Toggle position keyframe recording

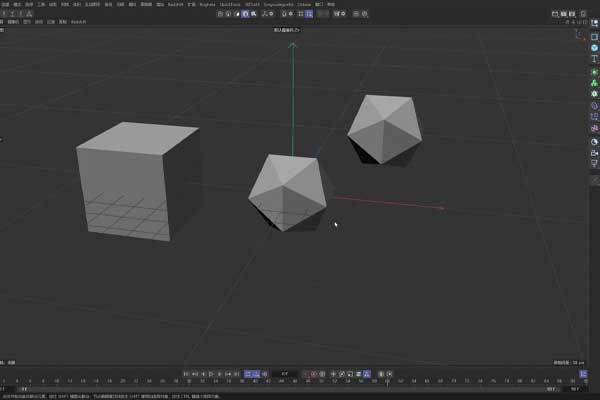333,374
